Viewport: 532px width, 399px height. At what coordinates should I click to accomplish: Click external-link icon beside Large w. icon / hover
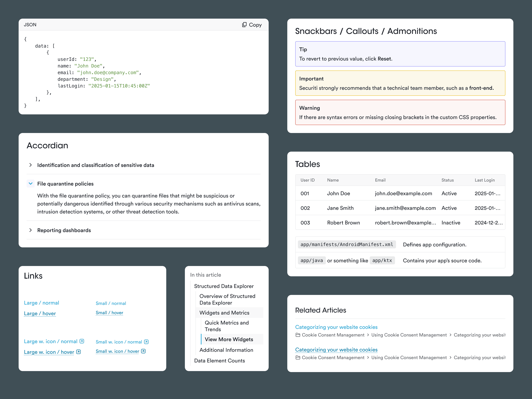coord(78,352)
